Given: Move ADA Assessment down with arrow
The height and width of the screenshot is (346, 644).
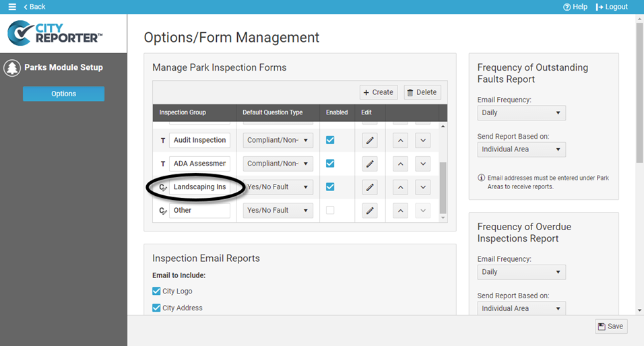Looking at the screenshot, I should [x=422, y=164].
